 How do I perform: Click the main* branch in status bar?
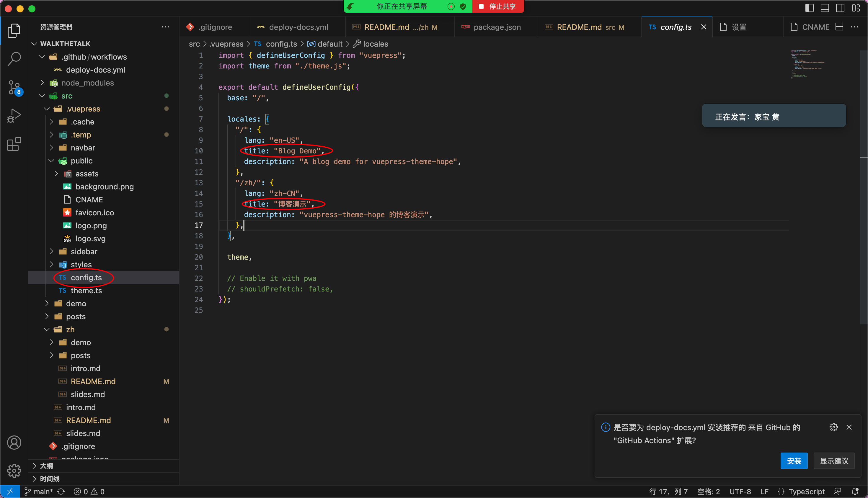(39, 492)
